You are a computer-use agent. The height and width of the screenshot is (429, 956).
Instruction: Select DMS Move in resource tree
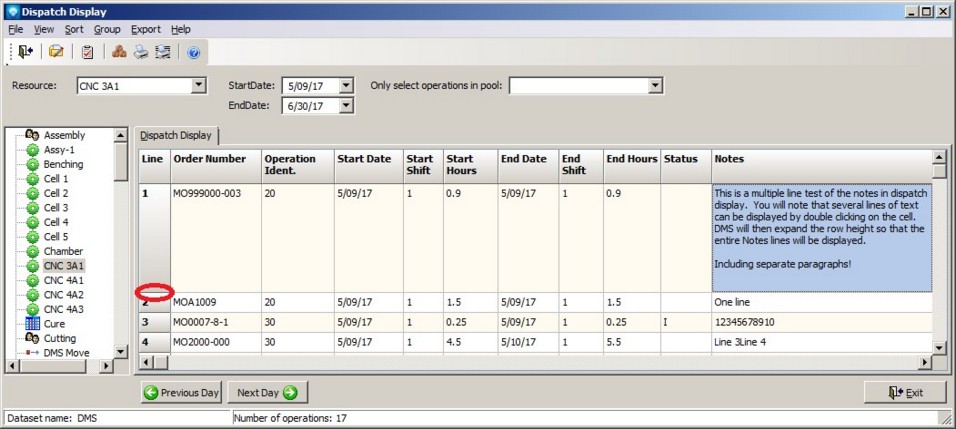coord(68,352)
